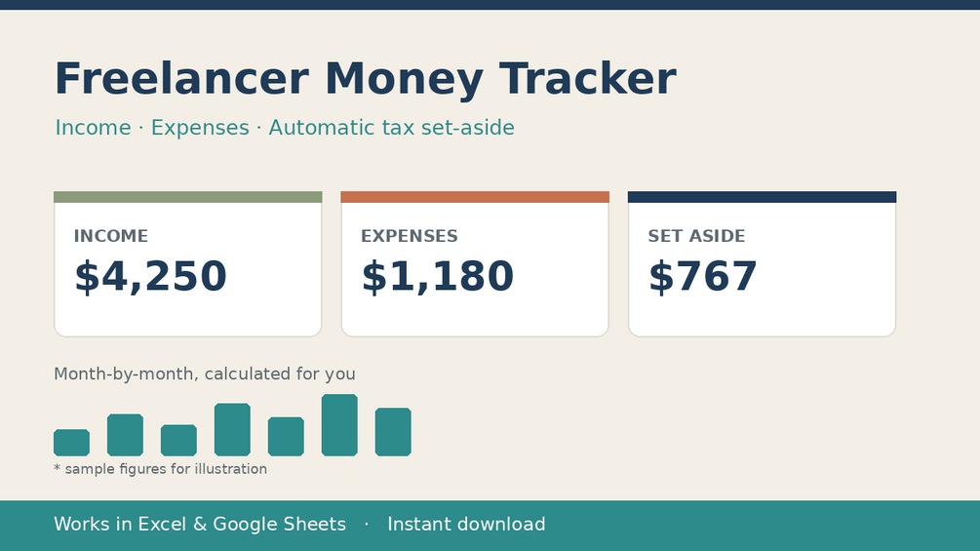Click the $4,250 income amount
Viewport: 980px width, 551px height.
click(150, 276)
